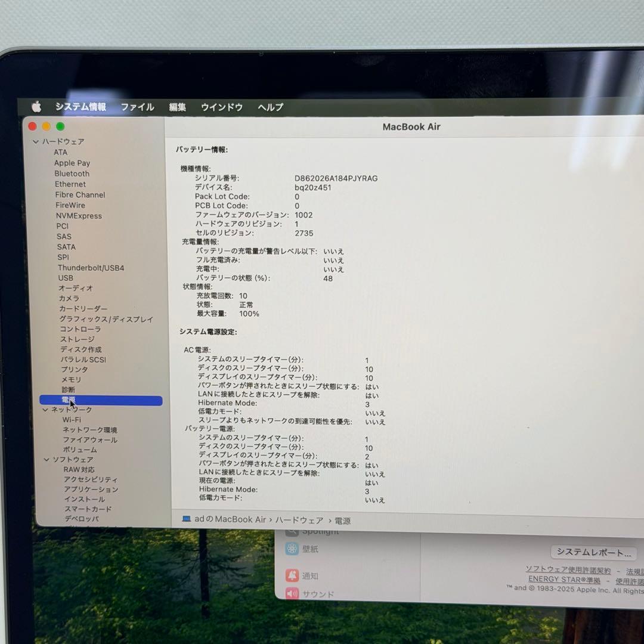View Thunderbolt/USB4 information
Image resolution: width=644 pixels, height=644 pixels.
tap(92, 267)
